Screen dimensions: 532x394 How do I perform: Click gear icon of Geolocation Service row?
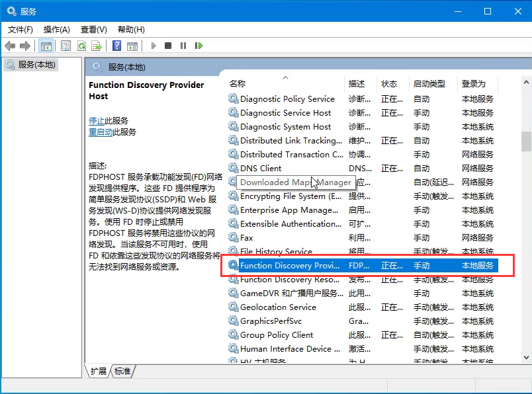[x=234, y=307]
